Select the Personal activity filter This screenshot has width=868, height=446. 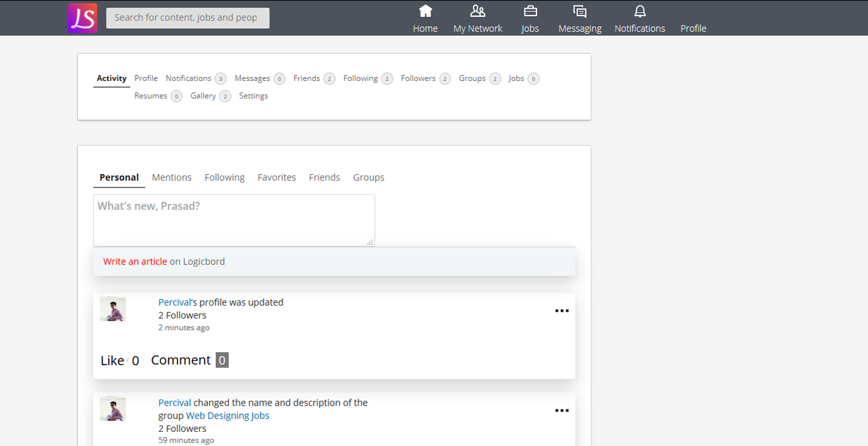[x=119, y=177]
